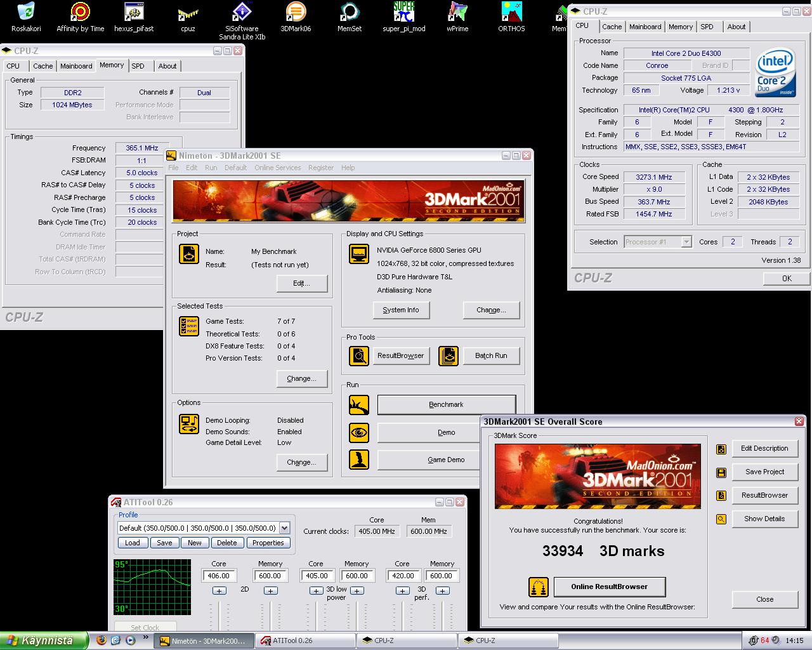Screen dimensions: 812x650
Task: Click the Online ResultBrowser button
Action: [610, 587]
